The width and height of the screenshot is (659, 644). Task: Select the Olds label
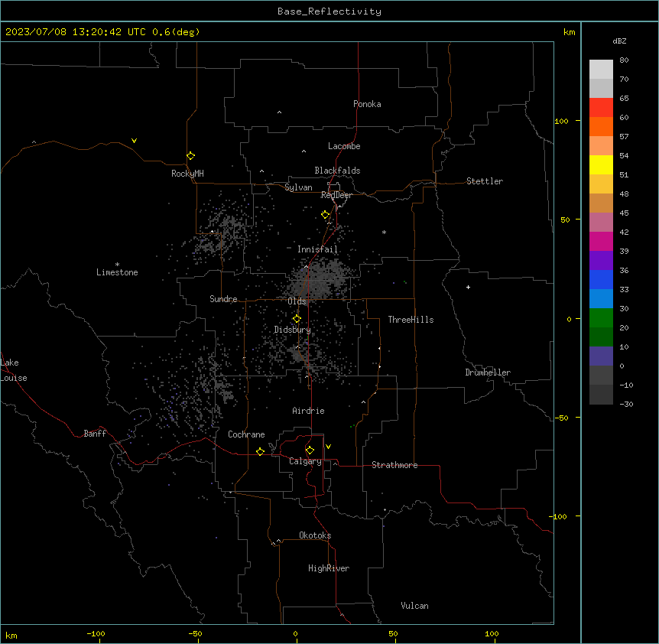coord(297,301)
